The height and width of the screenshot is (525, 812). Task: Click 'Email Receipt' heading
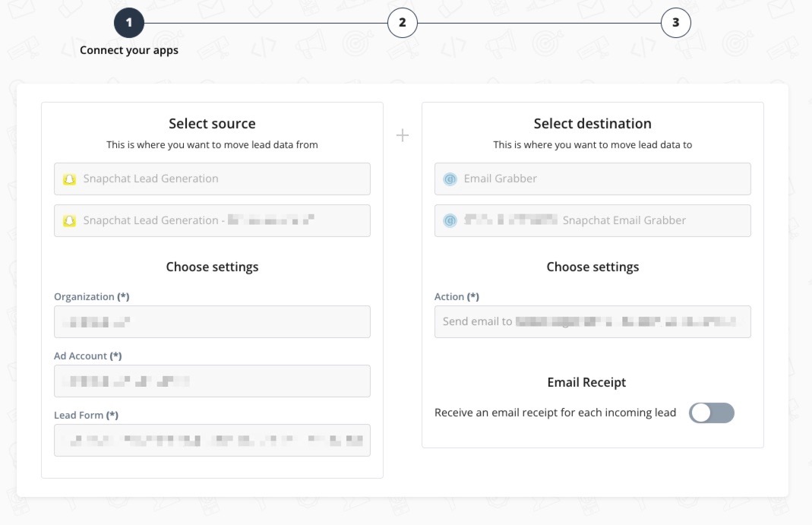coord(586,383)
